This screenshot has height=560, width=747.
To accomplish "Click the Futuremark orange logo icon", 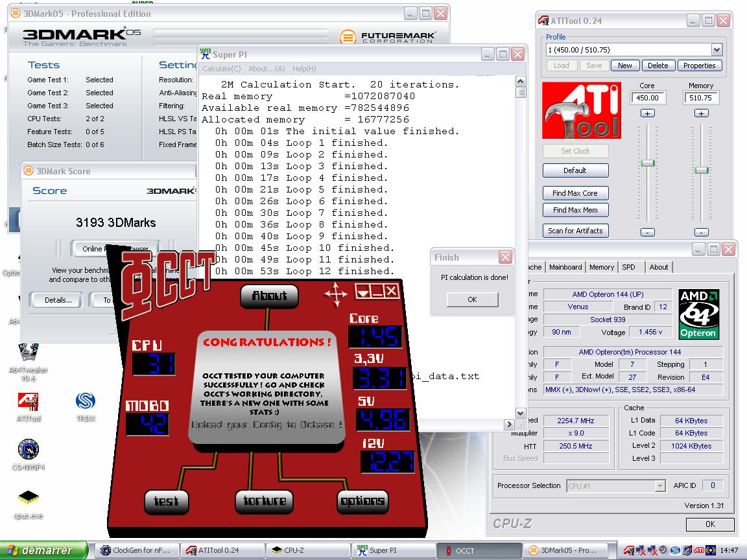I will coord(348,36).
